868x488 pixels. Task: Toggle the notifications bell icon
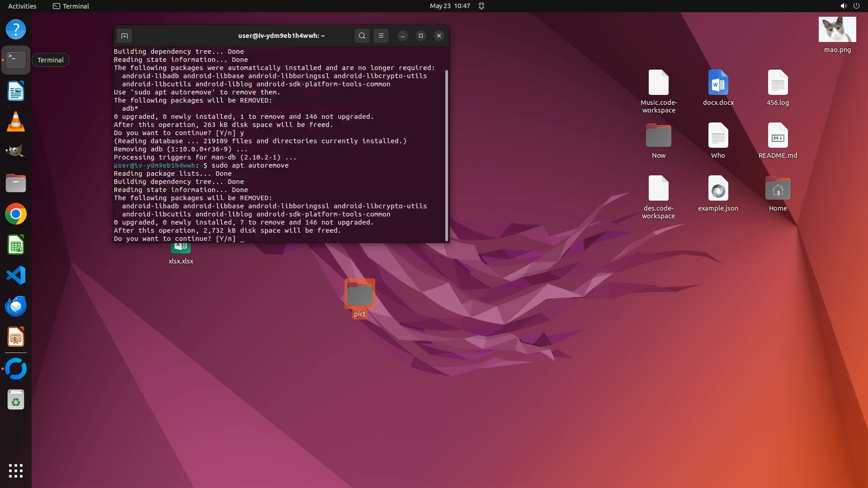(481, 6)
